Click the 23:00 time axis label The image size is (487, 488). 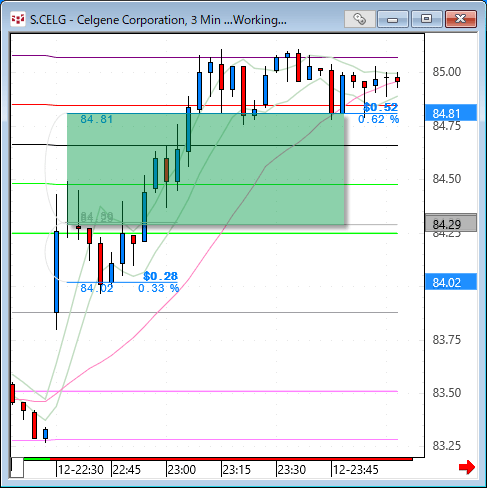pyautogui.click(x=182, y=470)
